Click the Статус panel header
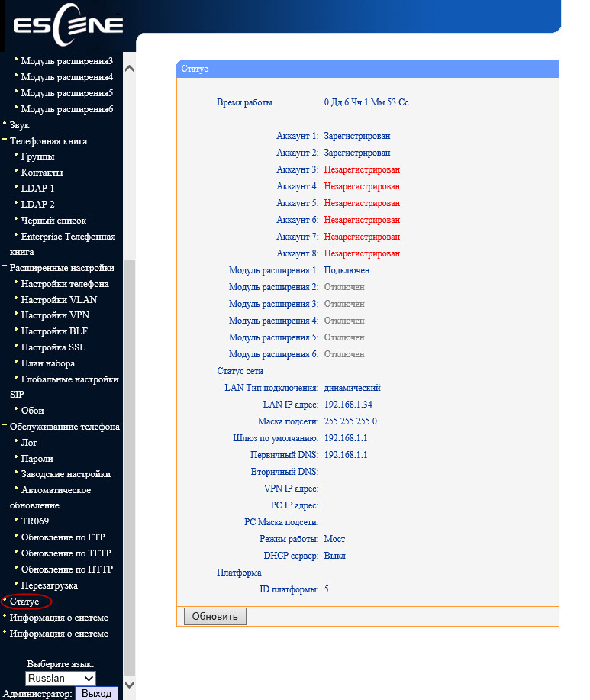 tap(368, 69)
